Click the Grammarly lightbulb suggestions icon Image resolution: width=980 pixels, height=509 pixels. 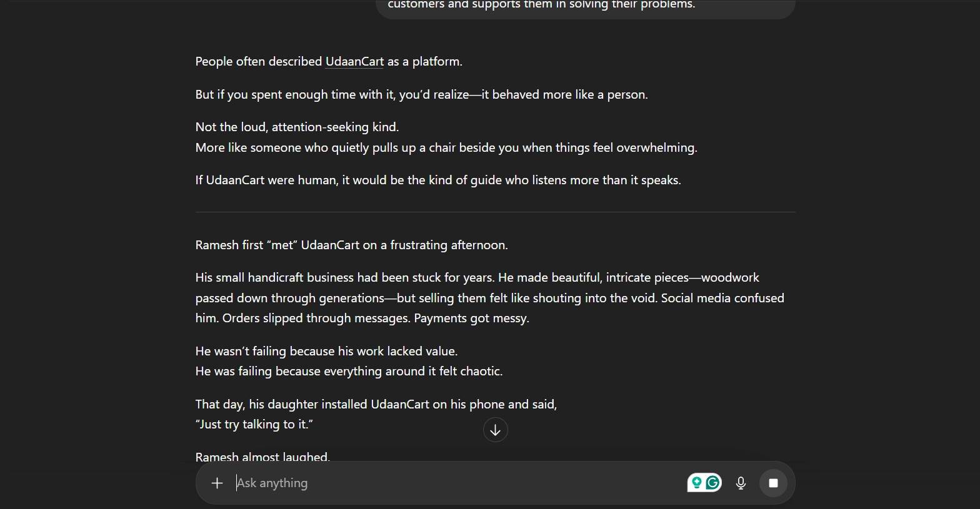696,482
